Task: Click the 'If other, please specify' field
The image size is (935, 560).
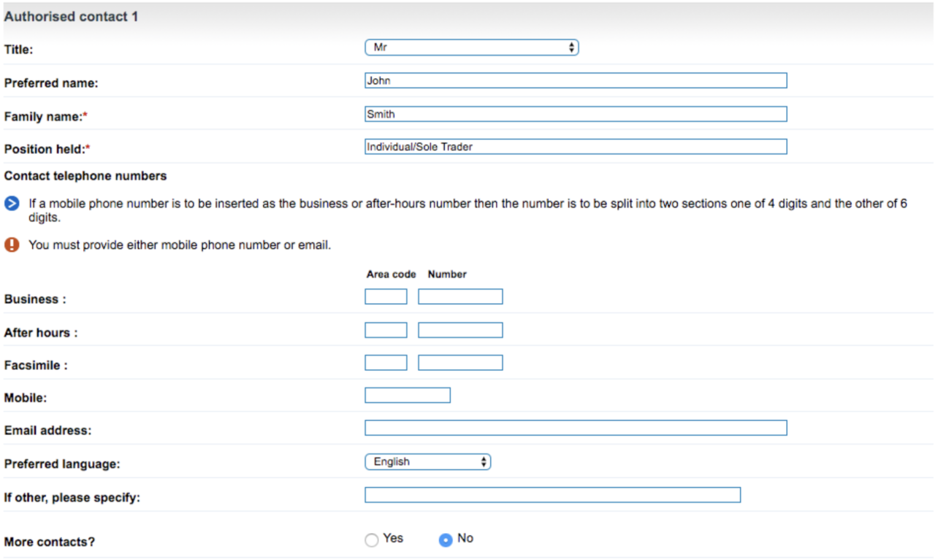Action: pos(552,495)
